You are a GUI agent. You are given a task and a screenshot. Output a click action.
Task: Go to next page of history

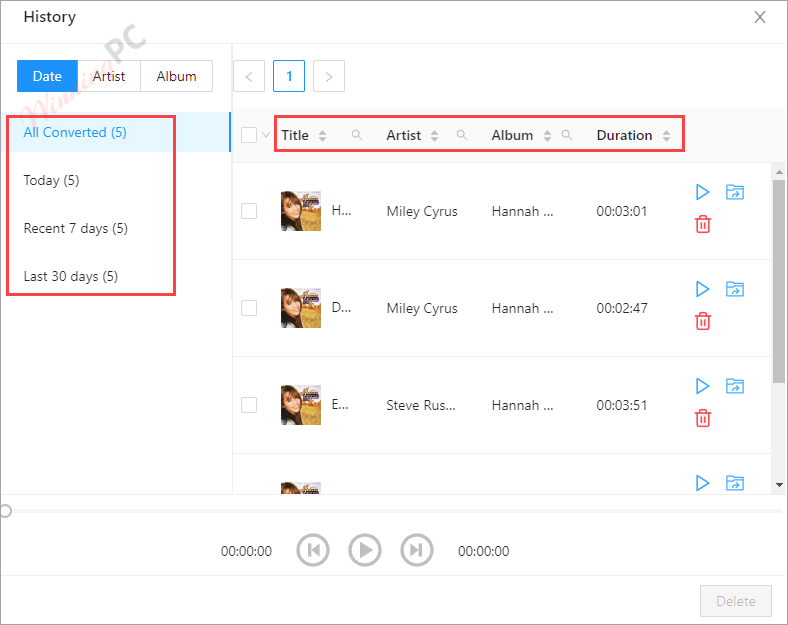329,76
